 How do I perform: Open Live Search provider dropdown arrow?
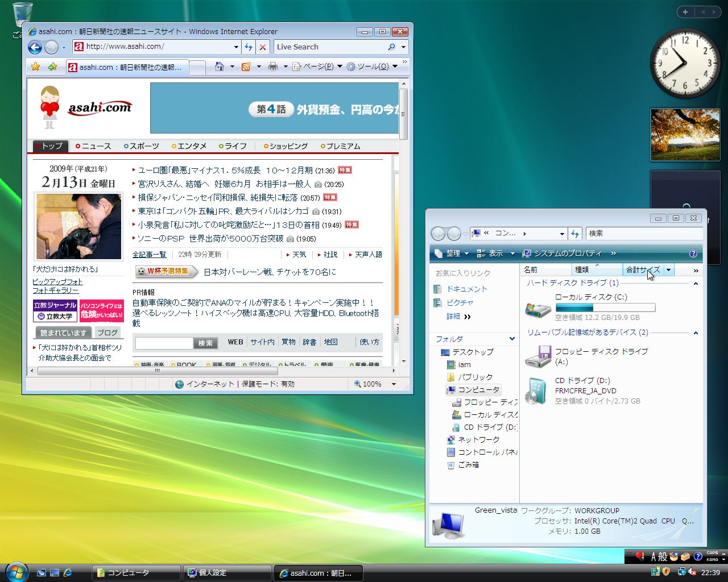[404, 47]
